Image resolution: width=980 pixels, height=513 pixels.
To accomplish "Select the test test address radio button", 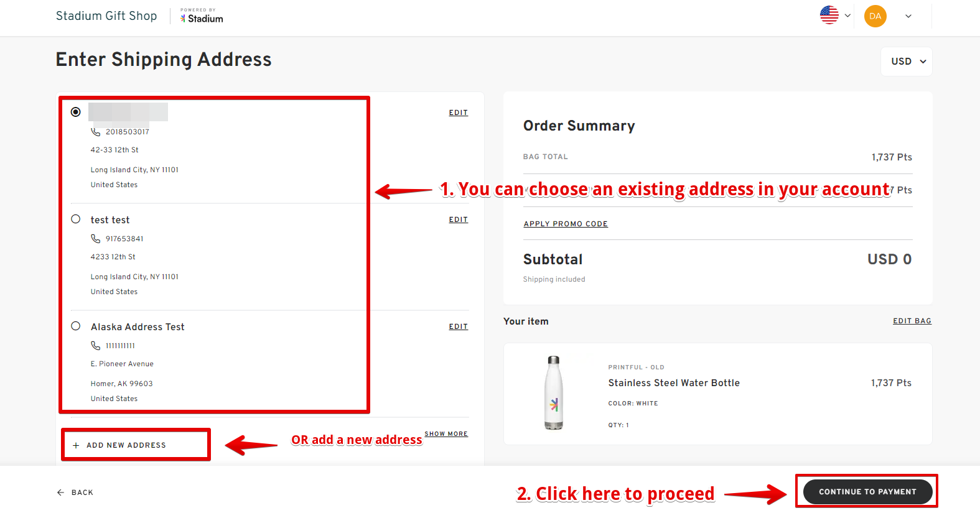I will (x=76, y=219).
